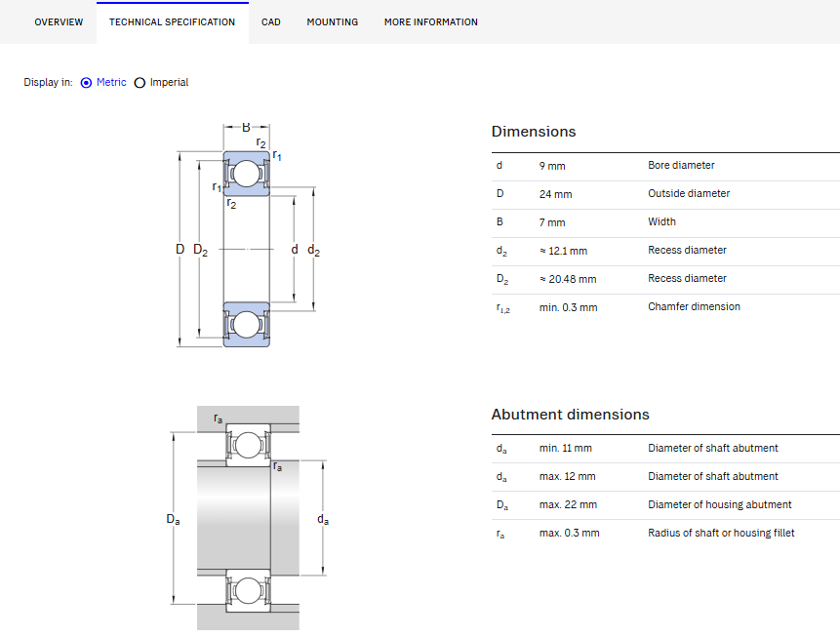
Task: Click the Bore diameter label
Action: (681, 165)
